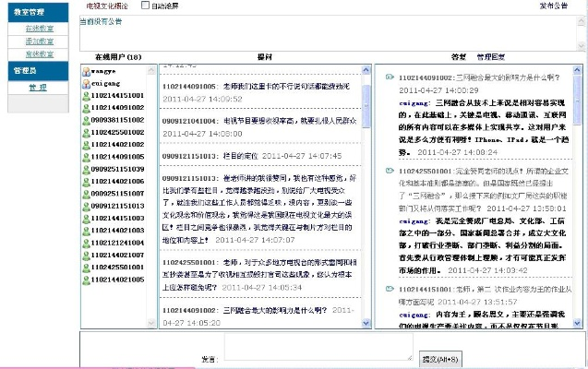
Task: Click the announcement box scroll down arrow
Action: (582, 46)
